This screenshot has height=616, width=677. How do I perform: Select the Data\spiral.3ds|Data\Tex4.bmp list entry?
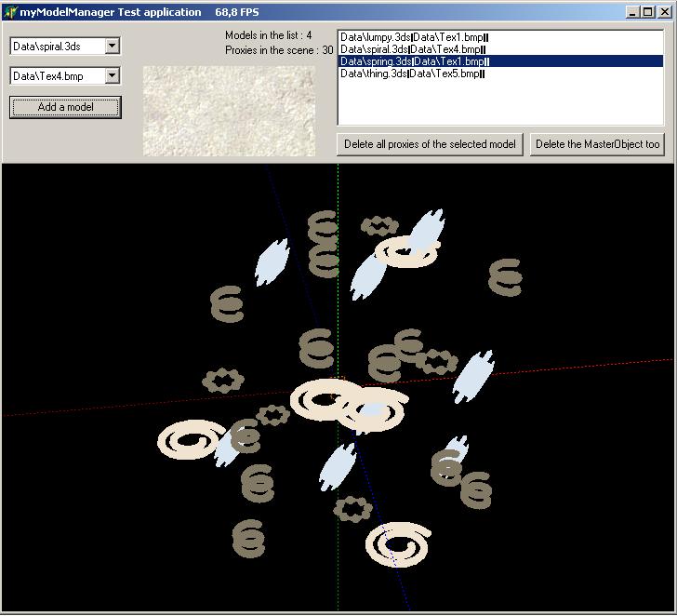coord(500,49)
